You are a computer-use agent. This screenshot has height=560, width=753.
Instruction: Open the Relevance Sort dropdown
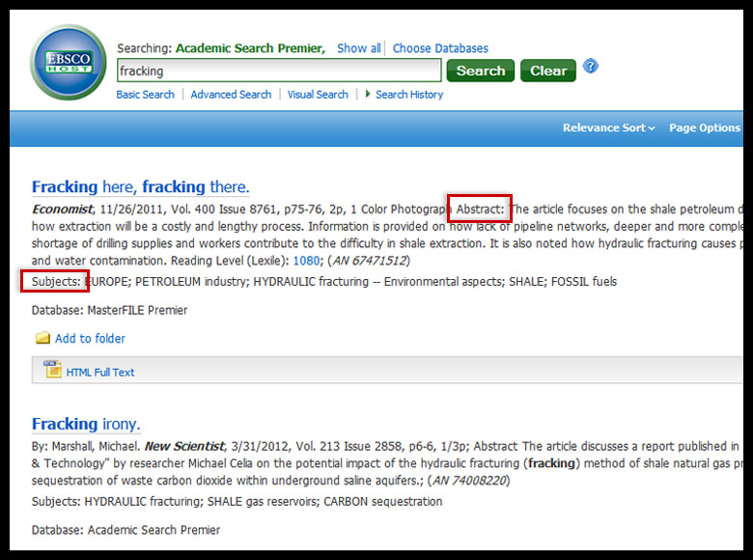tap(608, 128)
